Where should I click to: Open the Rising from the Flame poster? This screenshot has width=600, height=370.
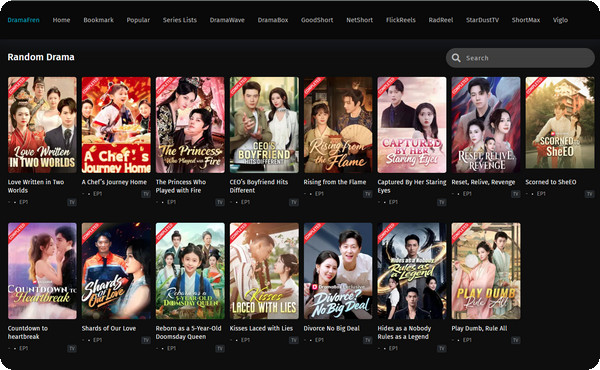(x=338, y=125)
